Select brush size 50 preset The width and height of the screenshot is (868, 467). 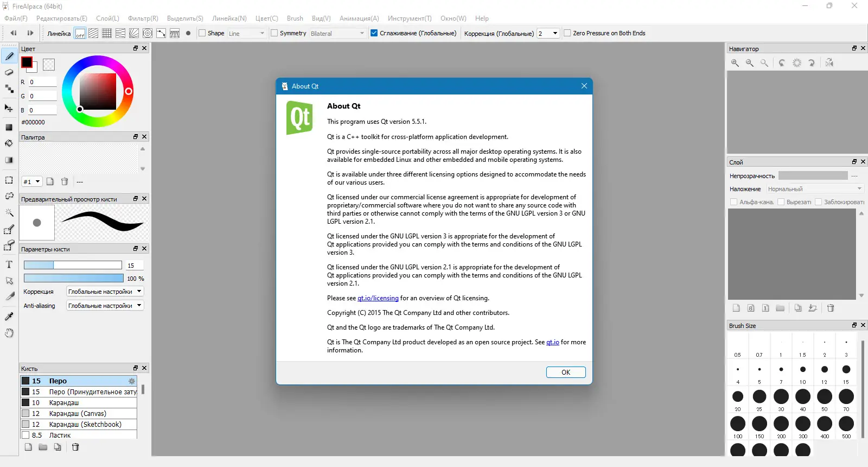click(825, 399)
